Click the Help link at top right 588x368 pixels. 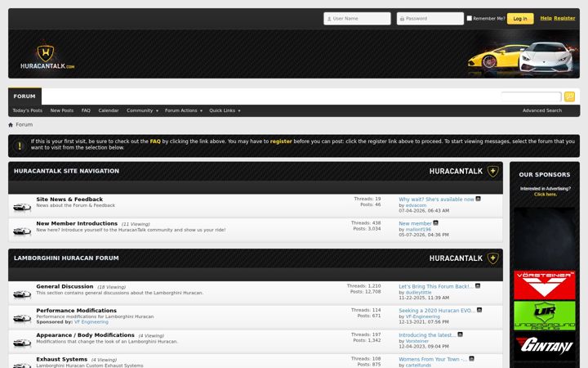[x=546, y=18]
